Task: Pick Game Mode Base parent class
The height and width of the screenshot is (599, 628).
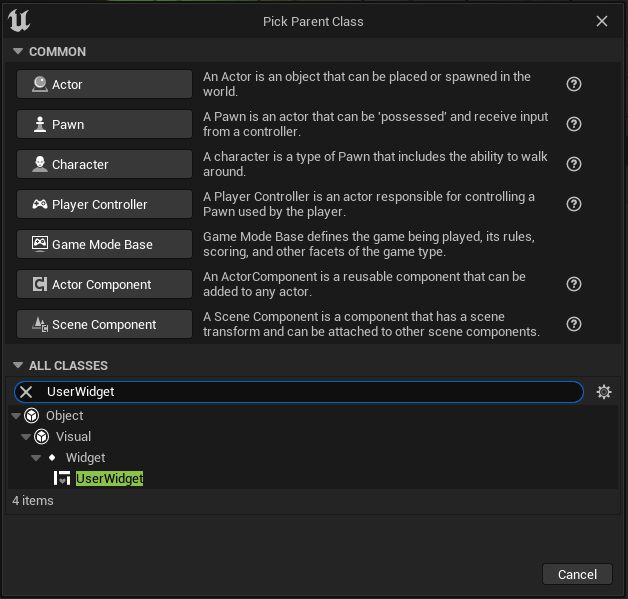Action: 104,245
